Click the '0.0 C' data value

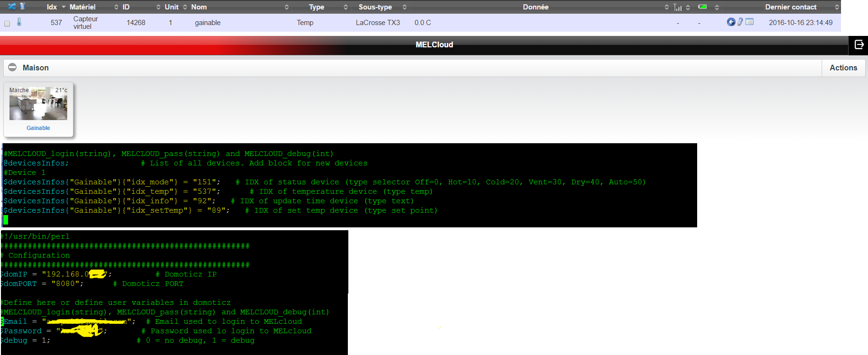pyautogui.click(x=423, y=23)
